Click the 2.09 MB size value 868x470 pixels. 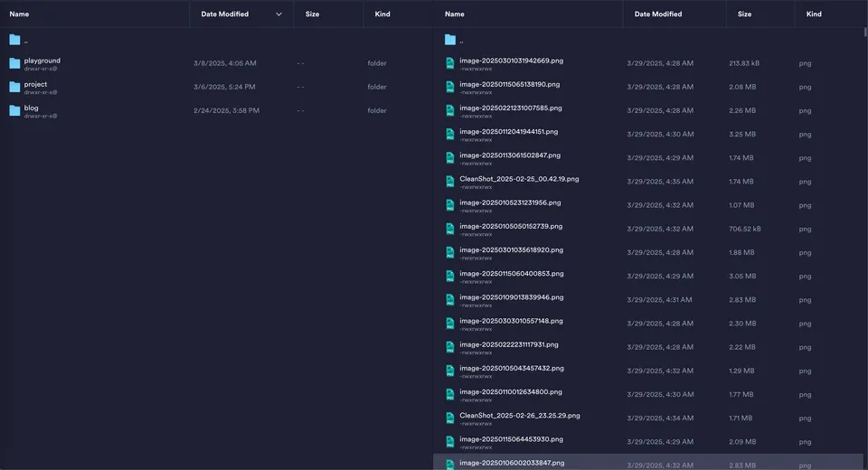pos(742,442)
